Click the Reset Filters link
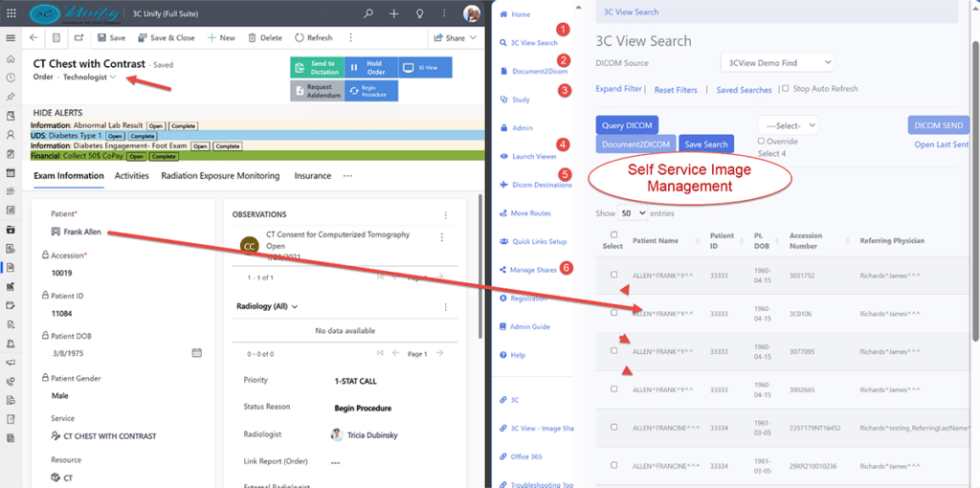Image resolution: width=980 pixels, height=488 pixels. [676, 89]
